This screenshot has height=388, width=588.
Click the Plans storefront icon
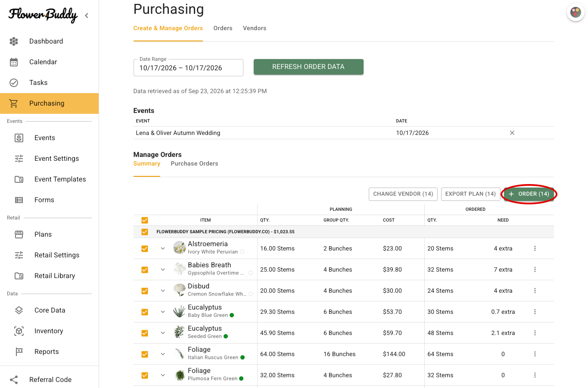[19, 235]
